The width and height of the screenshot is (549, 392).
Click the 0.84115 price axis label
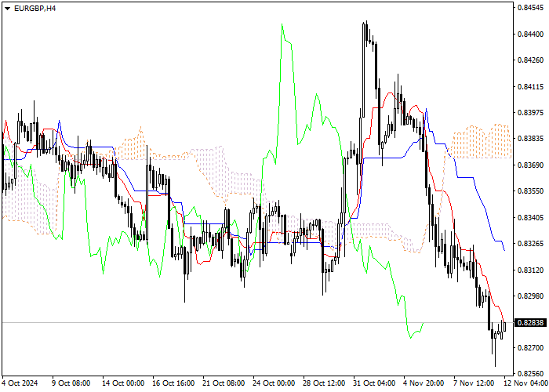530,86
